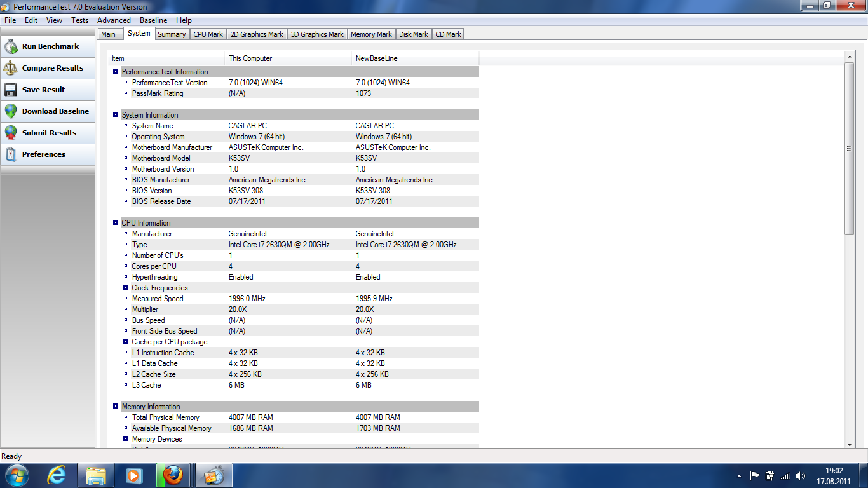Open the Advanced menu
868x488 pixels.
click(x=114, y=20)
